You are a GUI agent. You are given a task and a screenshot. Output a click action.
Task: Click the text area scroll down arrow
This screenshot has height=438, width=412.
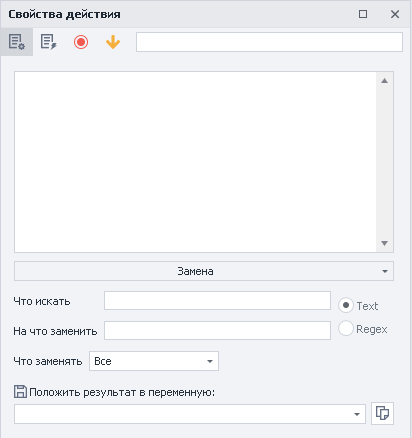tap(384, 243)
